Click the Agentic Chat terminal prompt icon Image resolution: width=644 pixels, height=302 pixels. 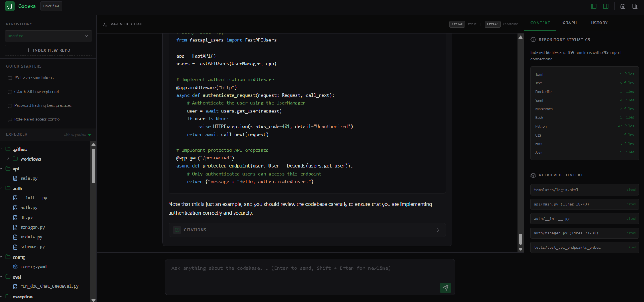point(105,24)
